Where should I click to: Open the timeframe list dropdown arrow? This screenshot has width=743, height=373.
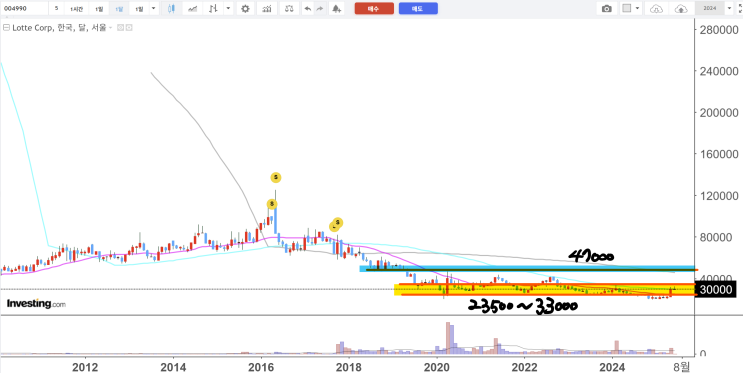[x=153, y=9]
